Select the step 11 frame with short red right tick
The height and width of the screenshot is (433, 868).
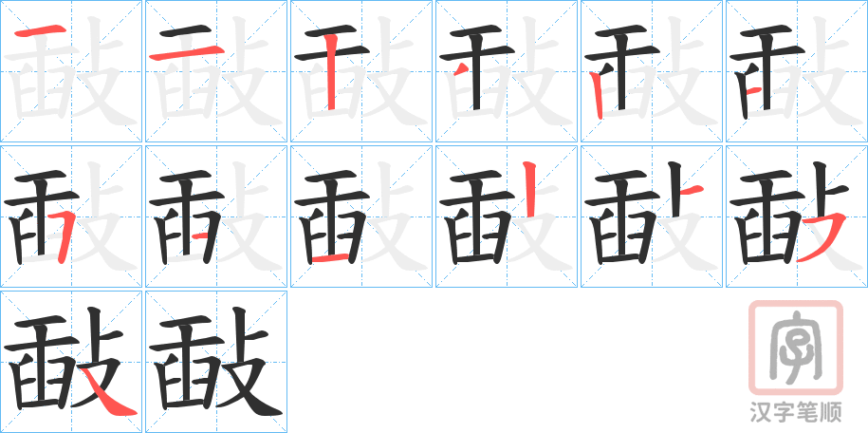652,216
